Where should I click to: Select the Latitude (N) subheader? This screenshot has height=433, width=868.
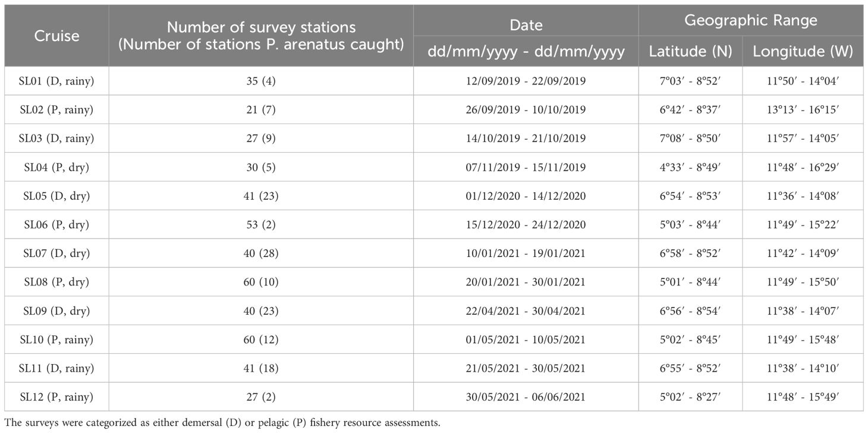(690, 52)
